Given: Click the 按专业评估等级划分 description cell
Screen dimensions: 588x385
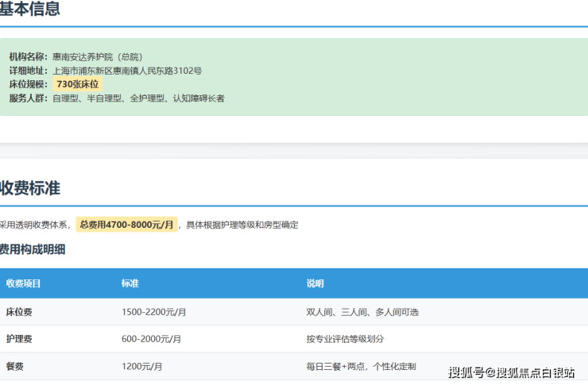Looking at the screenshot, I should 346,339.
